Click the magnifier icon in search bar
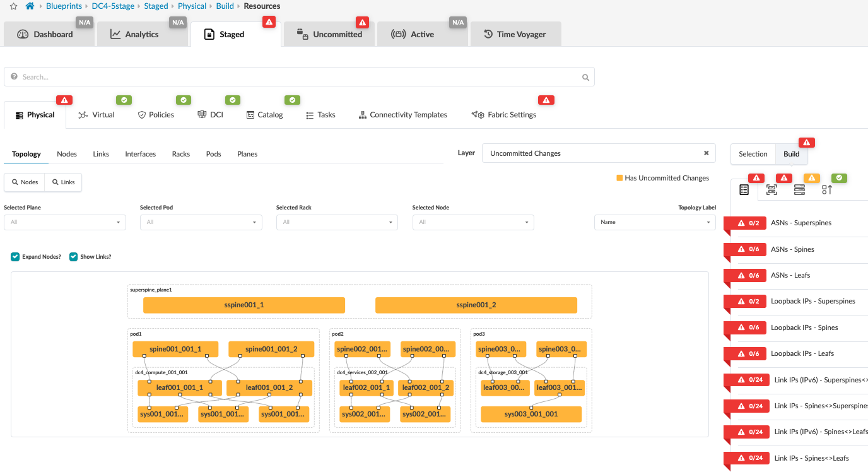This screenshot has height=472, width=868. 585,77
